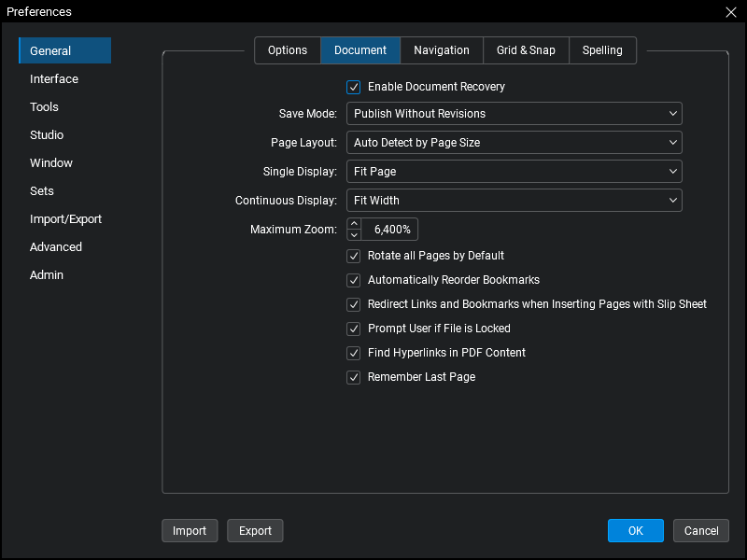Image resolution: width=747 pixels, height=560 pixels.
Task: Expand the Page Layout dropdown
Action: [514, 143]
